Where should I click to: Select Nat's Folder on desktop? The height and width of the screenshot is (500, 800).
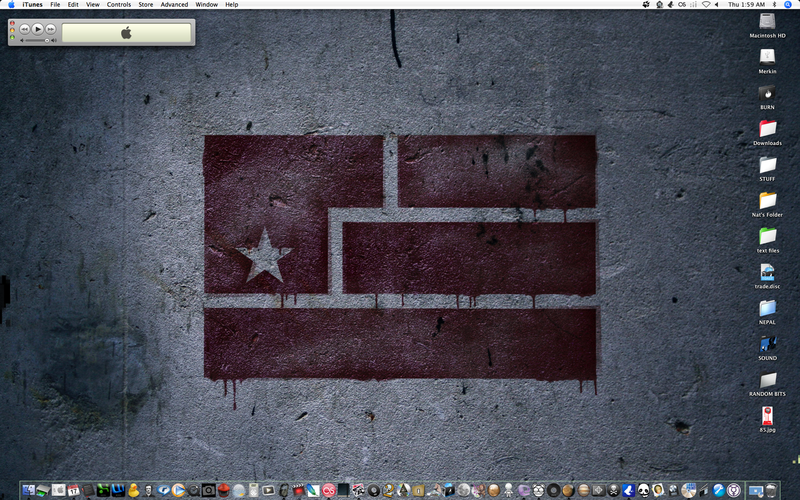767,201
